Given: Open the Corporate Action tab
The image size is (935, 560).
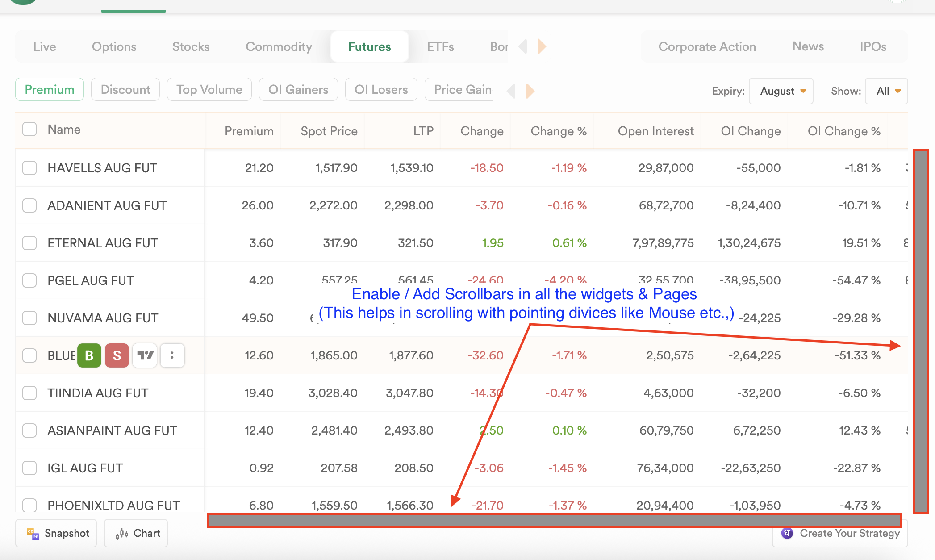Looking at the screenshot, I should pos(707,46).
